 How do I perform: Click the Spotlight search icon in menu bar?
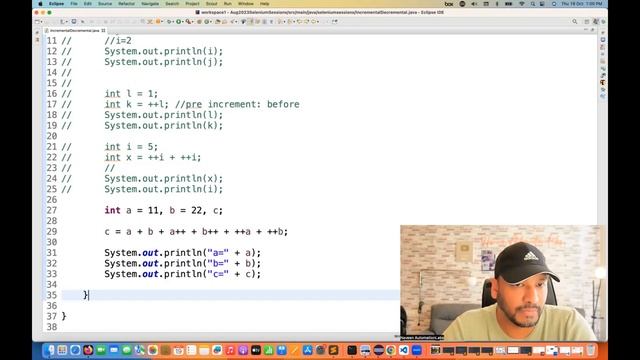pos(533,4)
